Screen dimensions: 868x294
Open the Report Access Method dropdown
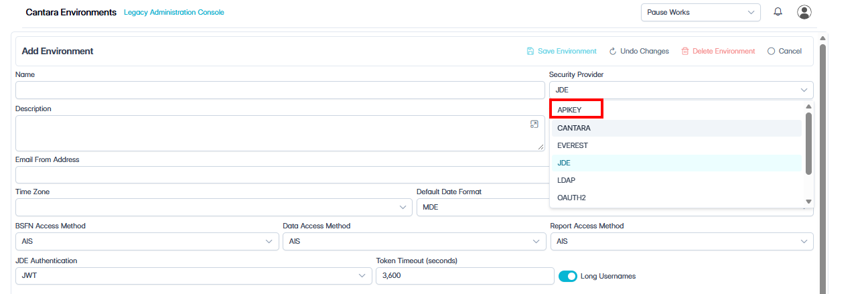(x=681, y=241)
